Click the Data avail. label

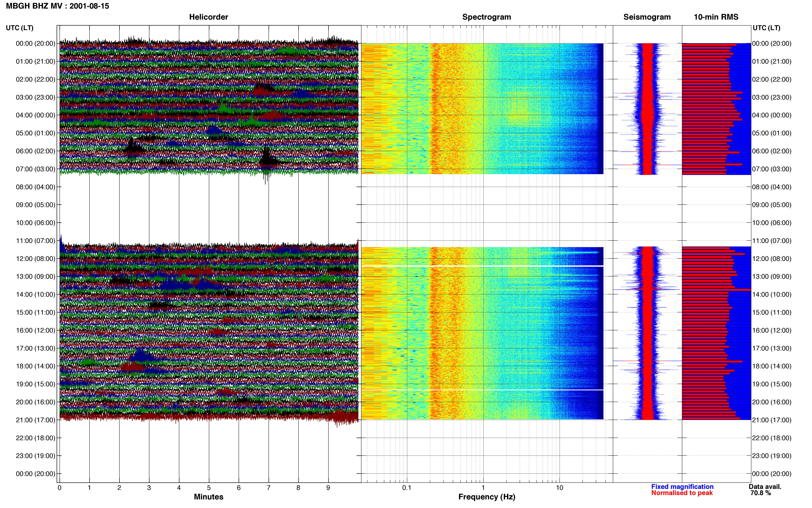765,486
